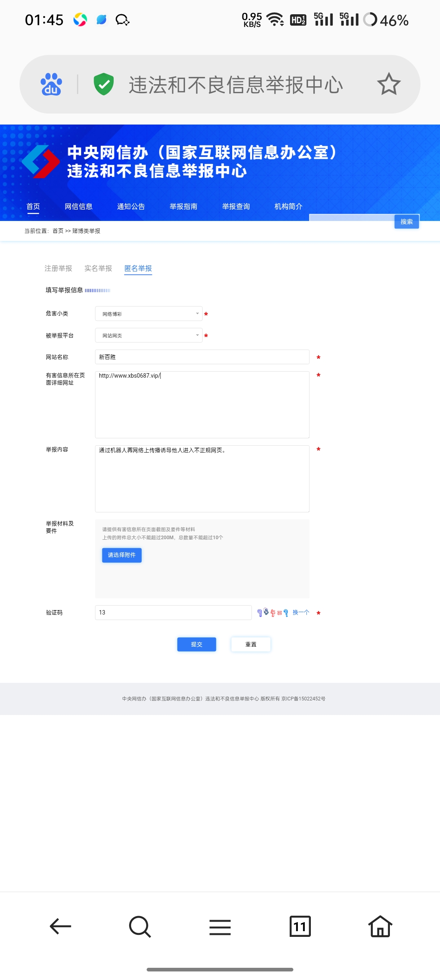
Task: Go back with the arrow icon
Action: pos(60,926)
